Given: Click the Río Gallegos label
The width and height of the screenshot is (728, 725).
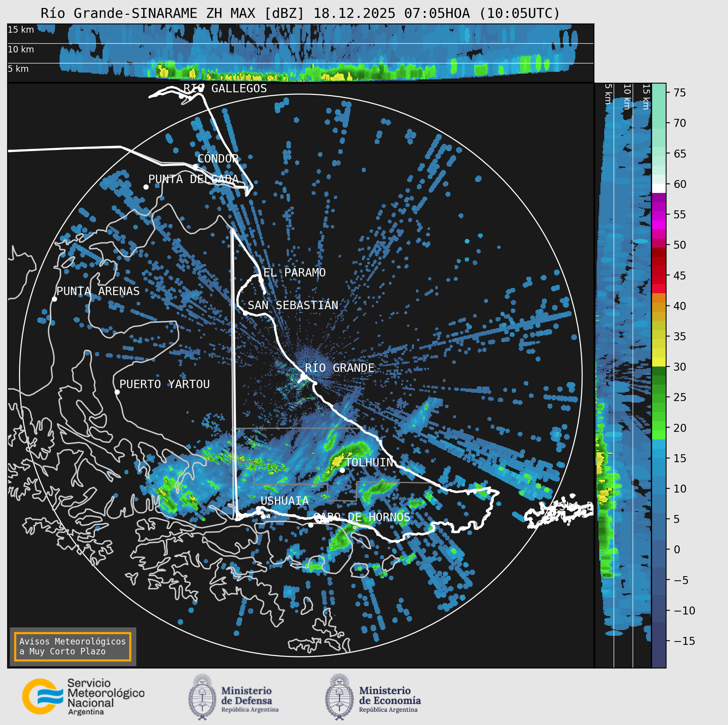Looking at the screenshot, I should [x=225, y=88].
